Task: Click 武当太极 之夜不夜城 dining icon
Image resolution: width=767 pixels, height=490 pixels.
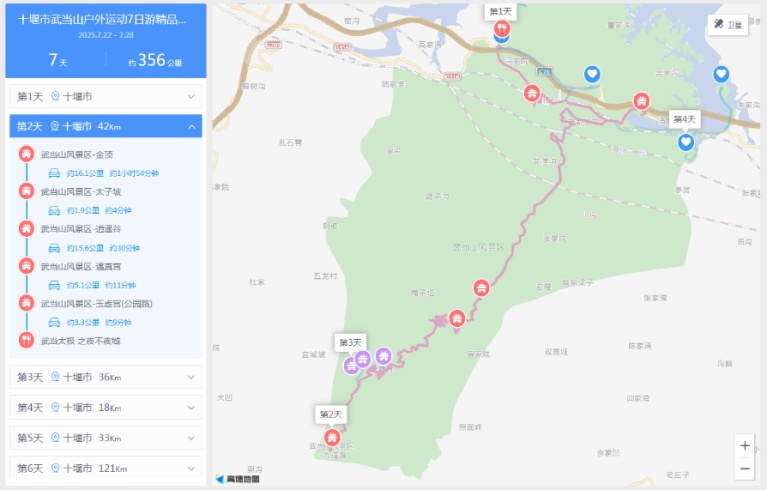Action: [x=26, y=340]
